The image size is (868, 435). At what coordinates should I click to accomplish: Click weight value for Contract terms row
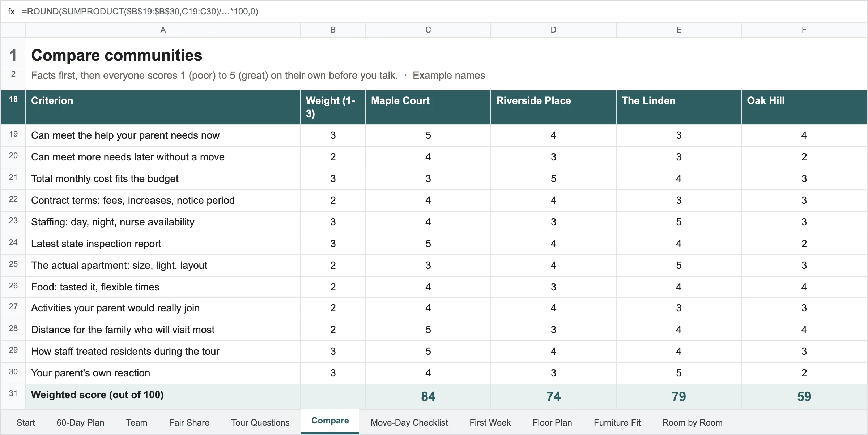[x=333, y=201]
